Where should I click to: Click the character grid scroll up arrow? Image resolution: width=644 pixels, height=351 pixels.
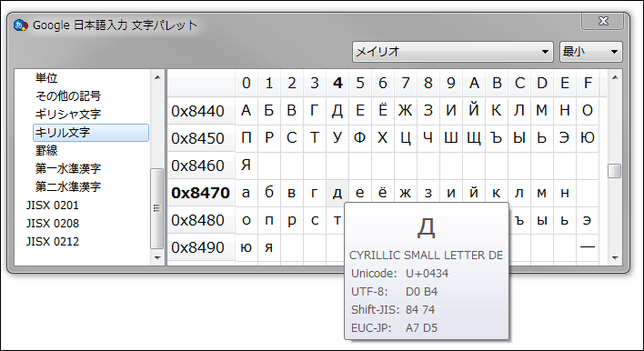point(615,77)
